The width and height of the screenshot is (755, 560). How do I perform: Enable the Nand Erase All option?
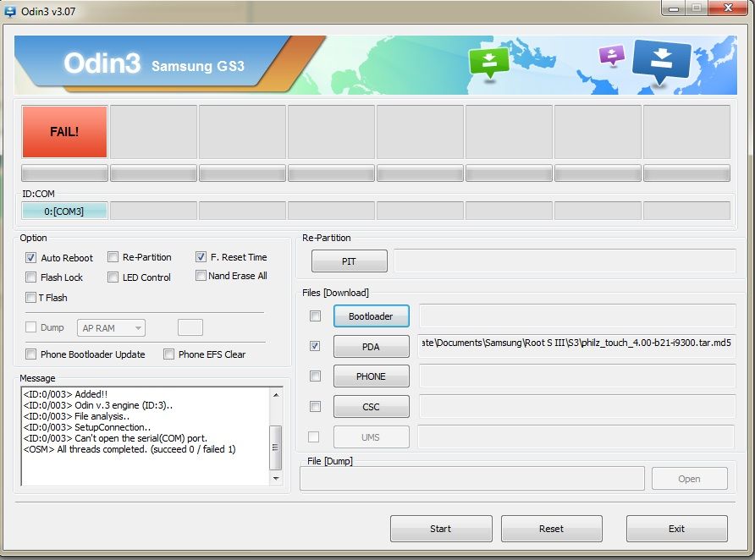(201, 276)
